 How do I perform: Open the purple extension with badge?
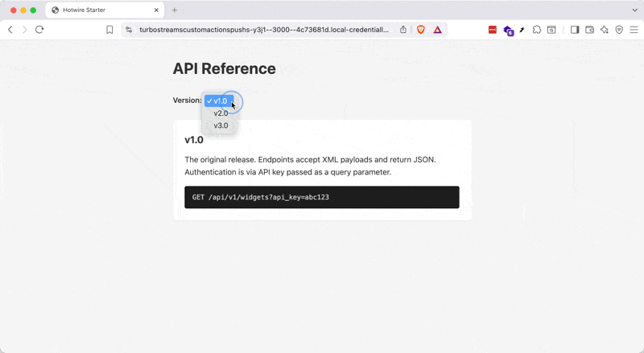509,31
